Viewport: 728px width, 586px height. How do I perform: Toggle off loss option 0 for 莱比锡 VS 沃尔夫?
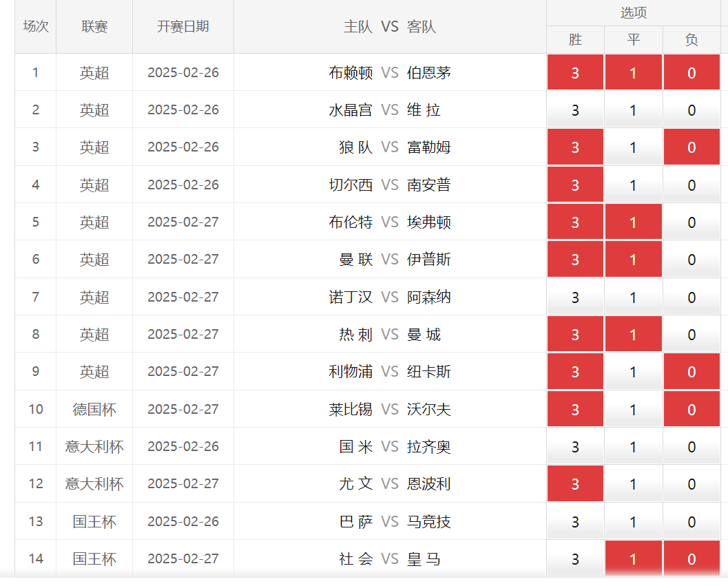coord(691,409)
